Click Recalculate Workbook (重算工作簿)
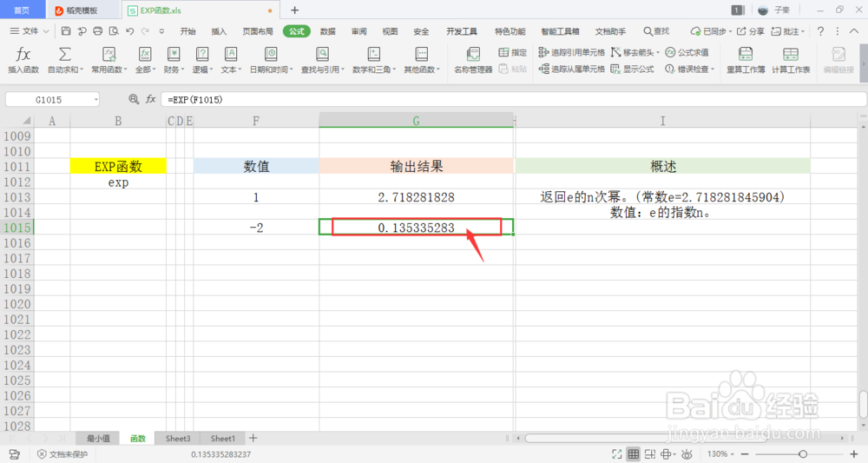This screenshot has width=868, height=463. (746, 60)
